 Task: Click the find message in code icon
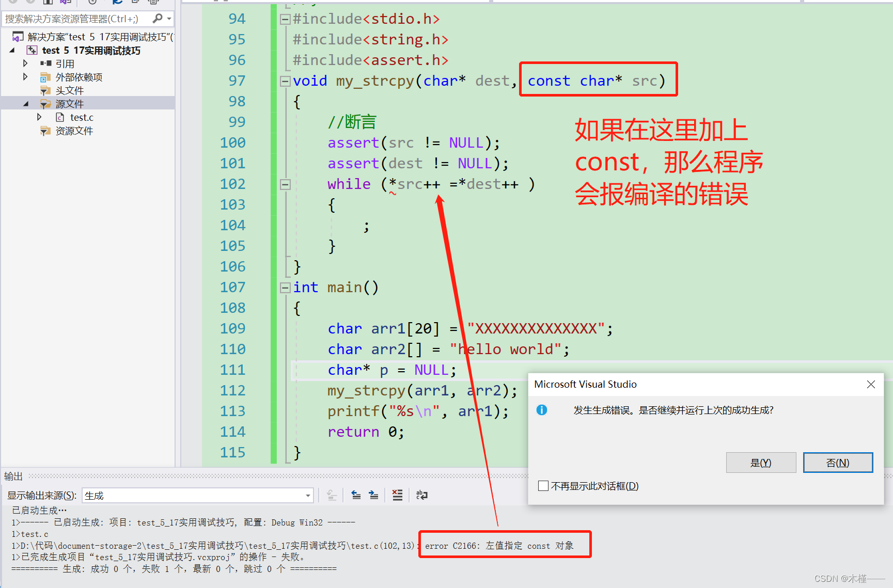(x=332, y=496)
